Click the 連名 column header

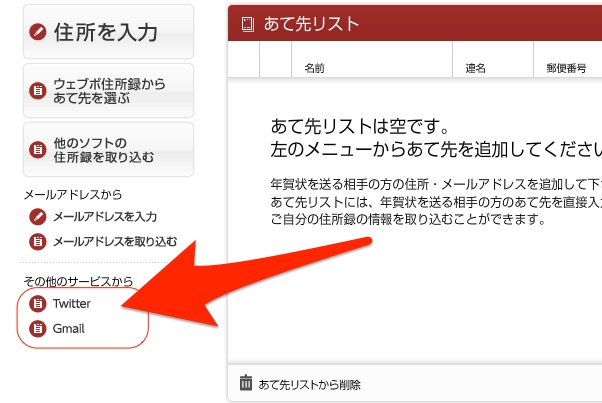tap(476, 68)
